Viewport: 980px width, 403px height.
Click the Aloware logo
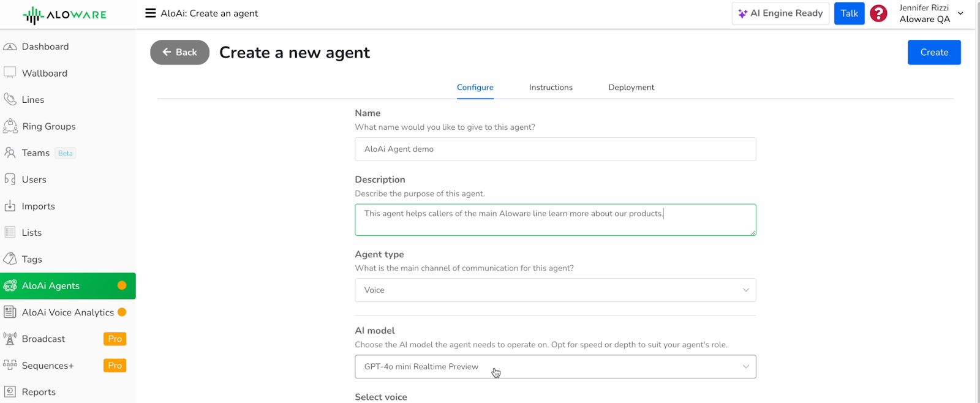(64, 15)
